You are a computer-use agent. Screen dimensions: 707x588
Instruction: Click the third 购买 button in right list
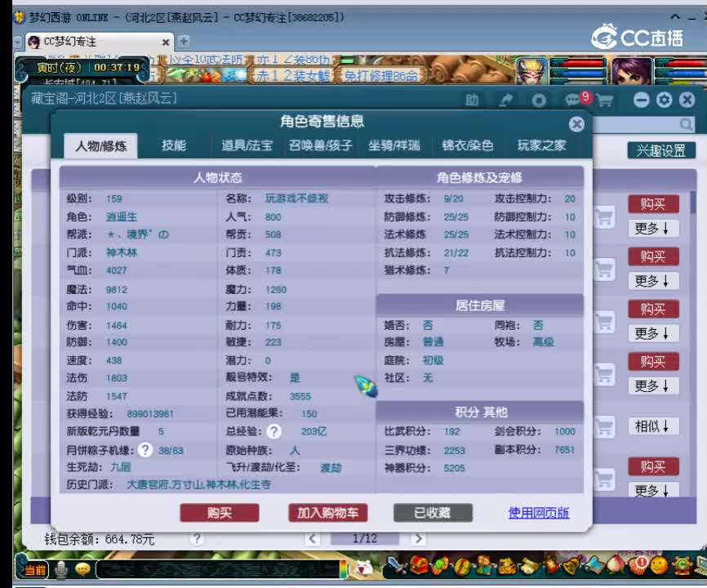click(x=653, y=309)
